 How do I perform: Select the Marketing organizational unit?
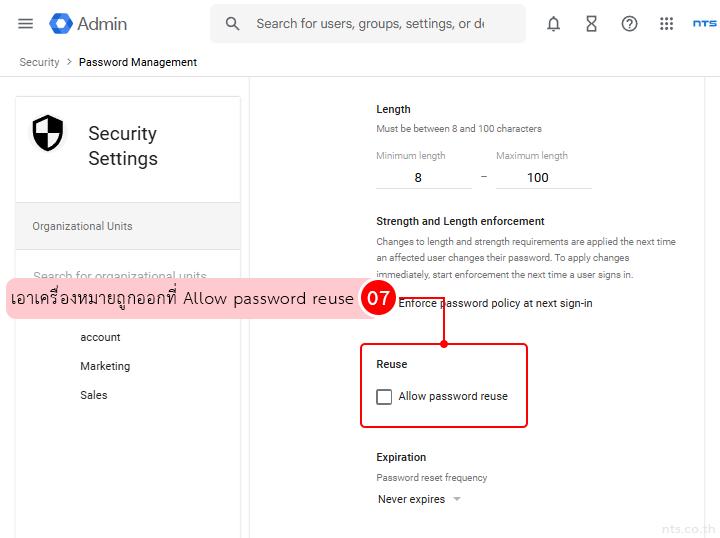[105, 366]
